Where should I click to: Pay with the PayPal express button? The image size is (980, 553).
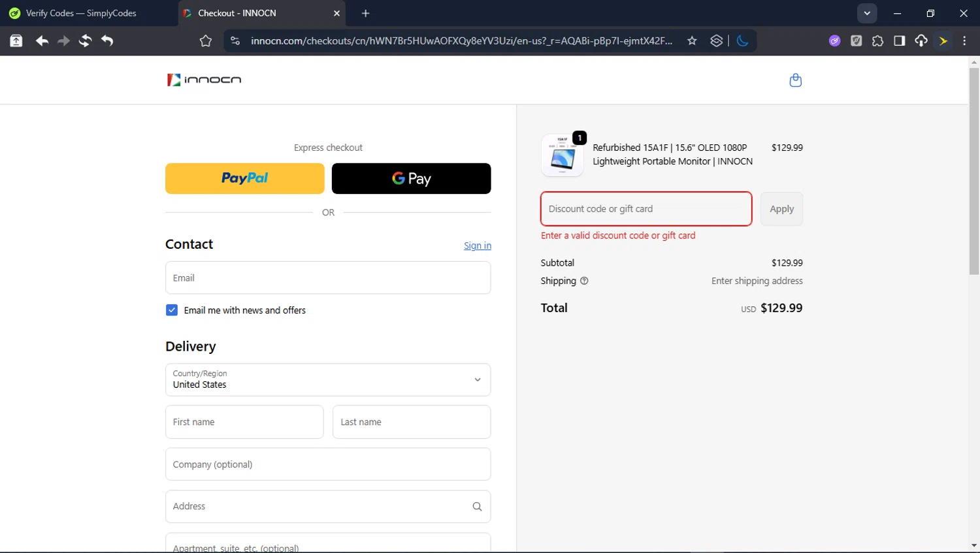point(245,178)
